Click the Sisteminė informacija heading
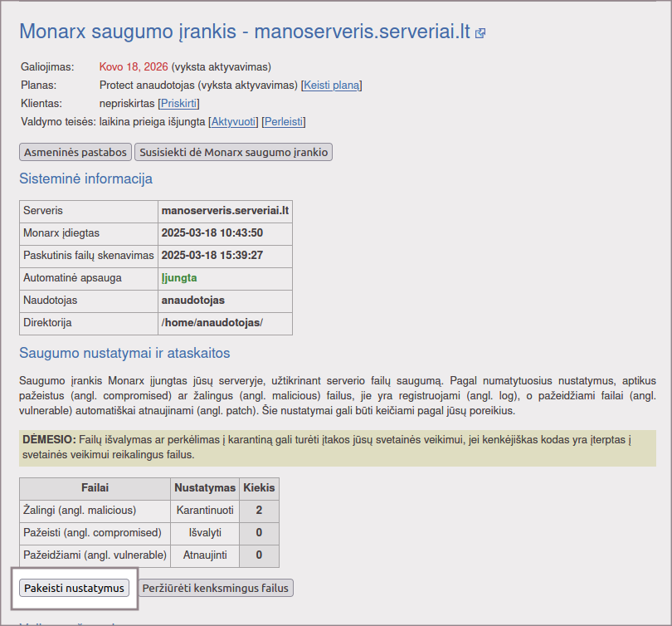This screenshot has width=672, height=626. [85, 179]
